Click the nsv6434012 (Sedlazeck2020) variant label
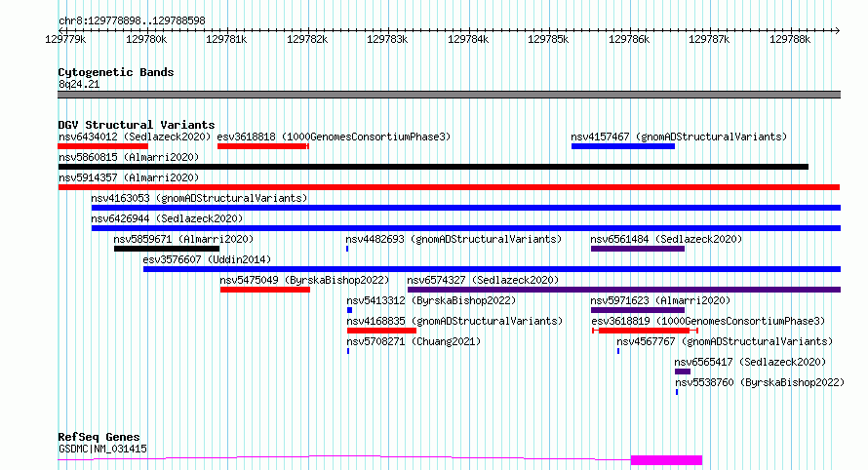This screenshot has width=868, height=470. point(135,137)
